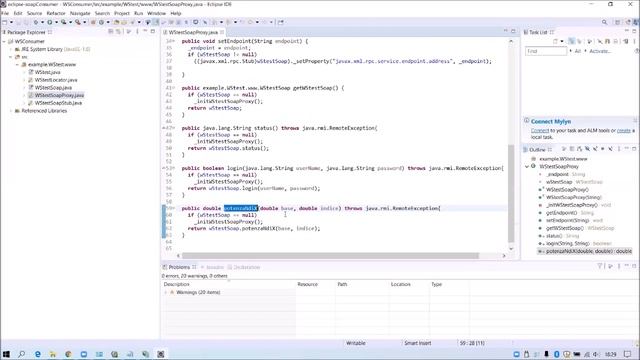This screenshot has width=640, height=360.
Task: Click the editor vertical scrollbar thumb
Action: pos(511,193)
